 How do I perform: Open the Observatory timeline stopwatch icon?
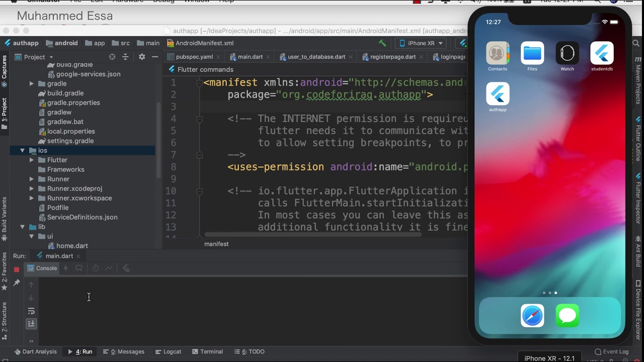point(96,268)
